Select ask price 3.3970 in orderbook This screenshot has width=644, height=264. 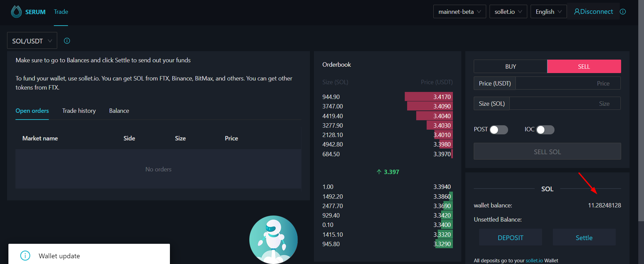(442, 154)
